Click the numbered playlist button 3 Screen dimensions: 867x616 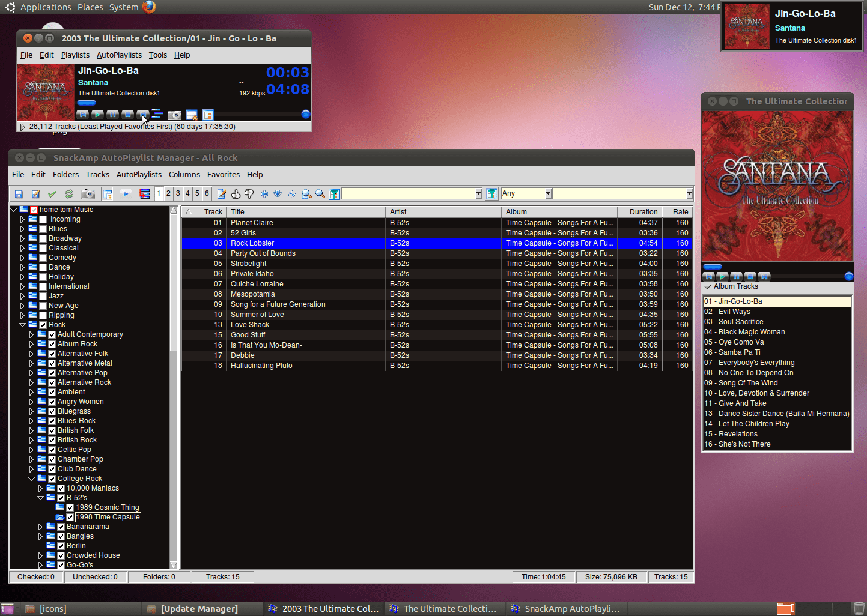point(177,193)
